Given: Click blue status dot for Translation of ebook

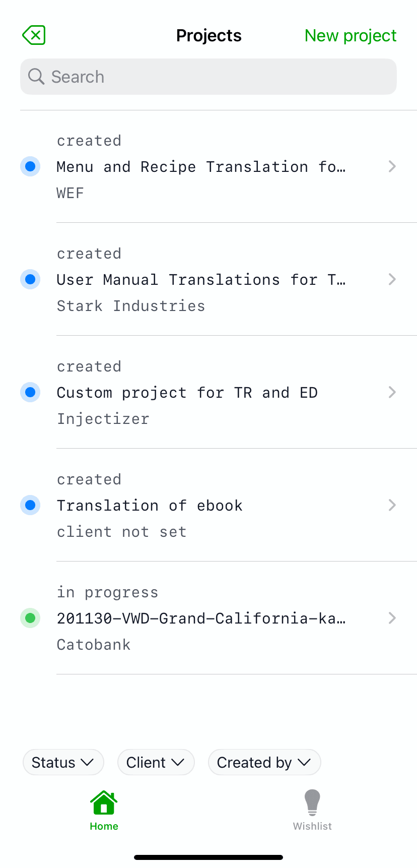Looking at the screenshot, I should pyautogui.click(x=30, y=505).
